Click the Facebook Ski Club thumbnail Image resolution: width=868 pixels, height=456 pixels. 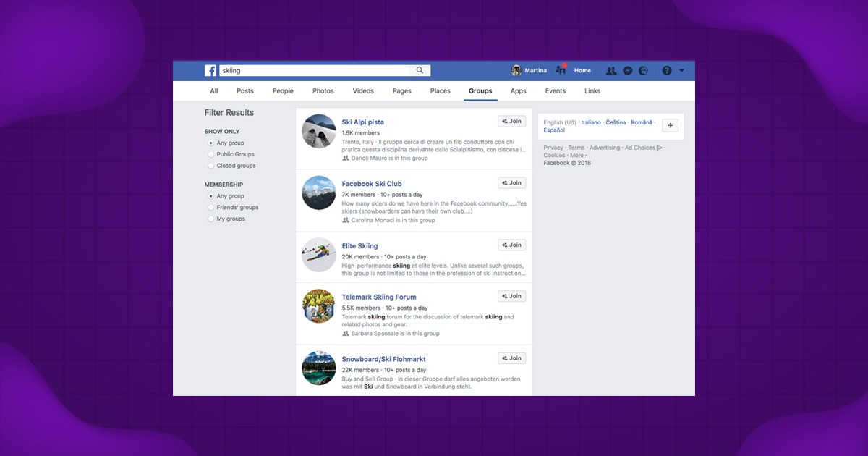[319, 193]
